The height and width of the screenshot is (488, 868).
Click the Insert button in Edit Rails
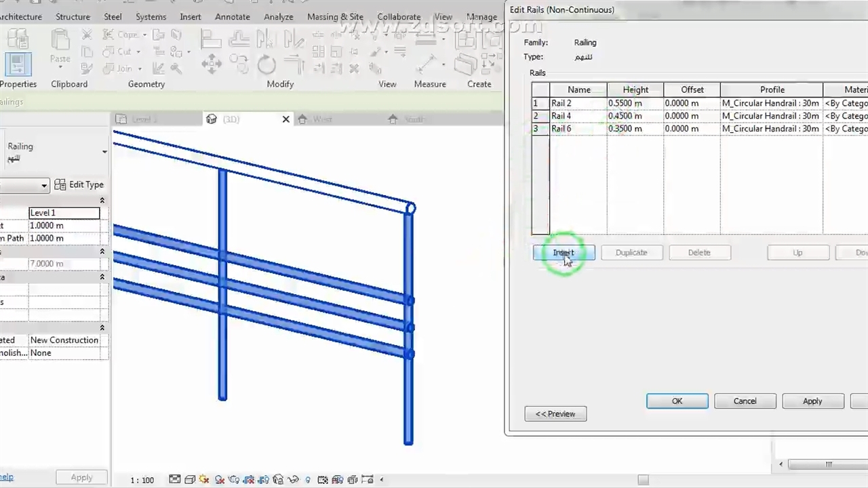tap(564, 253)
